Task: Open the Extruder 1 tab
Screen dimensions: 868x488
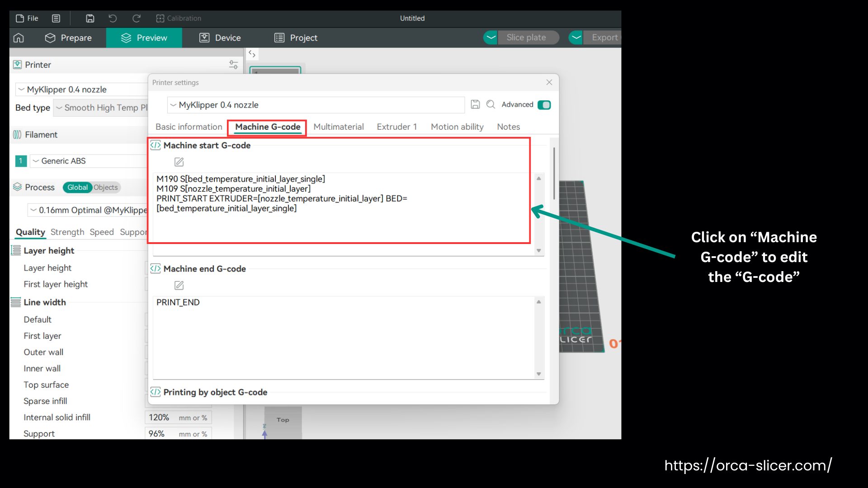Action: (397, 127)
